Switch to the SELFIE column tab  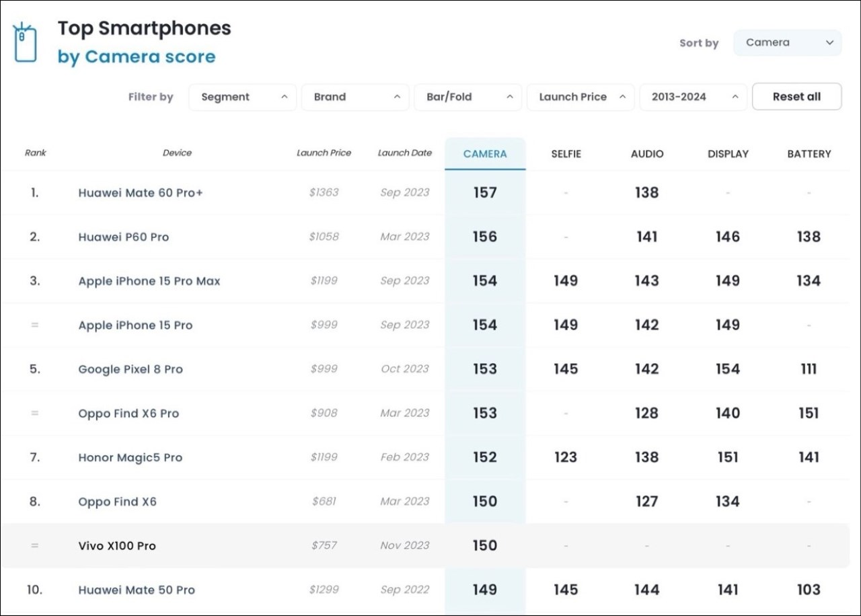(x=566, y=154)
